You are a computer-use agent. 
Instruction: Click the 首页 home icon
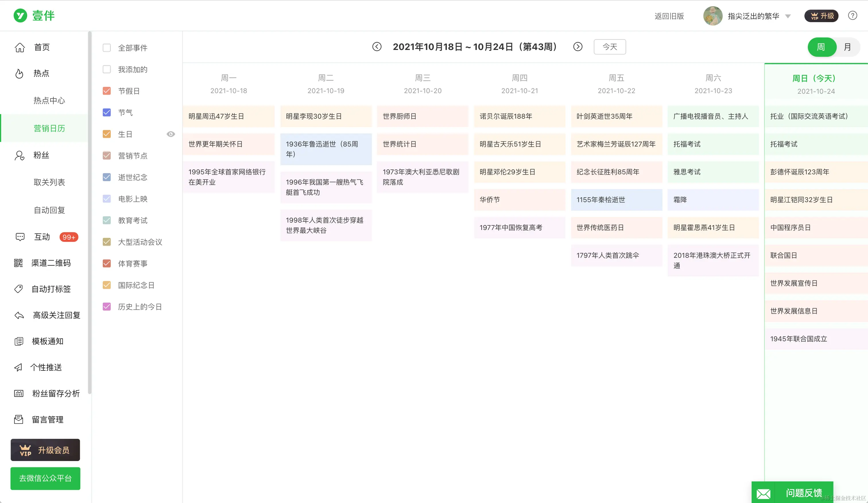20,47
